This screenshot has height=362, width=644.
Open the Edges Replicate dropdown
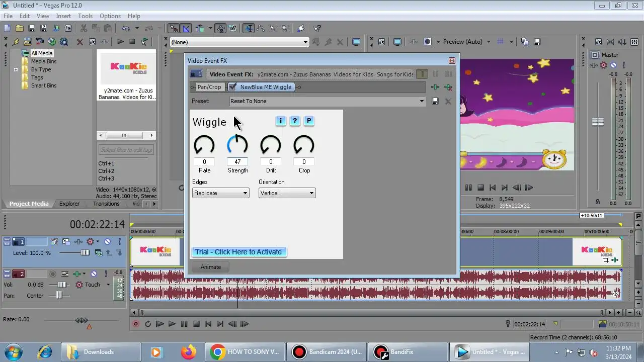click(x=220, y=193)
